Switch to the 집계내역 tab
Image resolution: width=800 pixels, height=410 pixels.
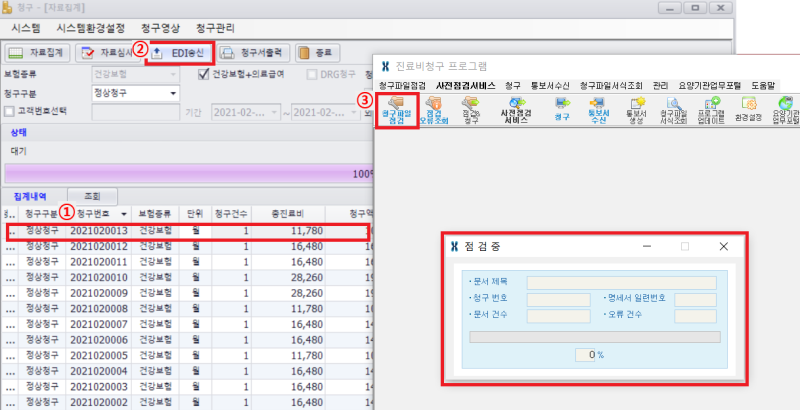click(x=30, y=196)
